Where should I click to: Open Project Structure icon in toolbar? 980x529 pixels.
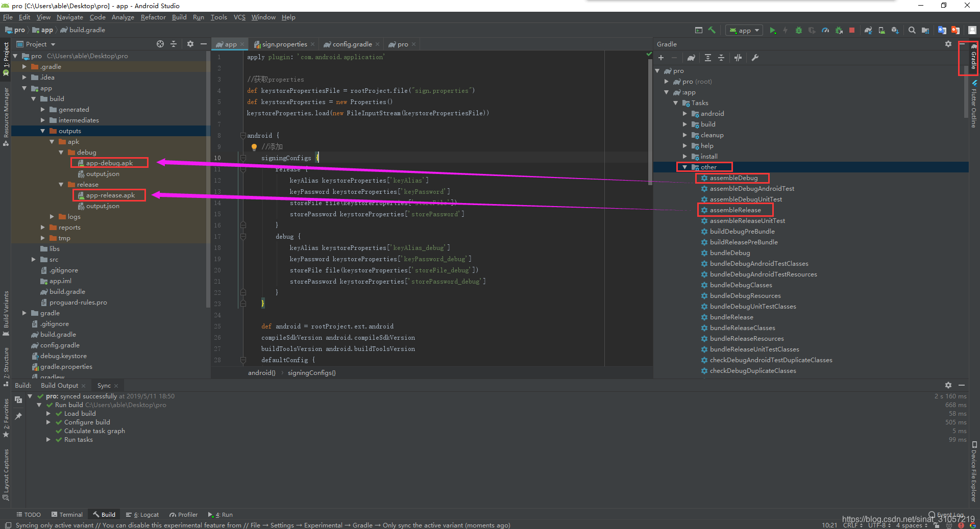click(x=925, y=31)
